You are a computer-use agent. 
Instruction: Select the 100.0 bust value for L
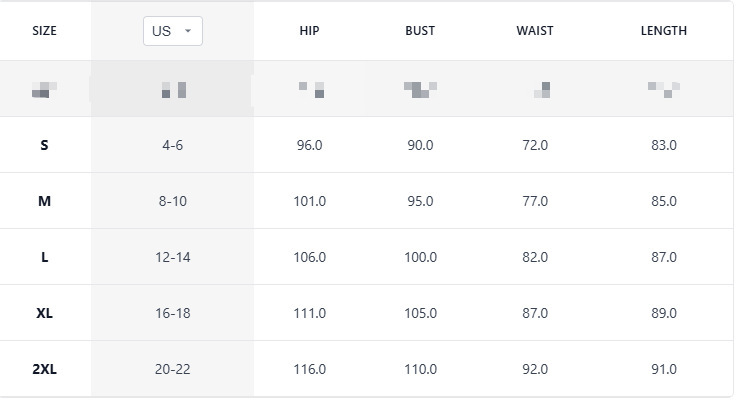pos(420,257)
